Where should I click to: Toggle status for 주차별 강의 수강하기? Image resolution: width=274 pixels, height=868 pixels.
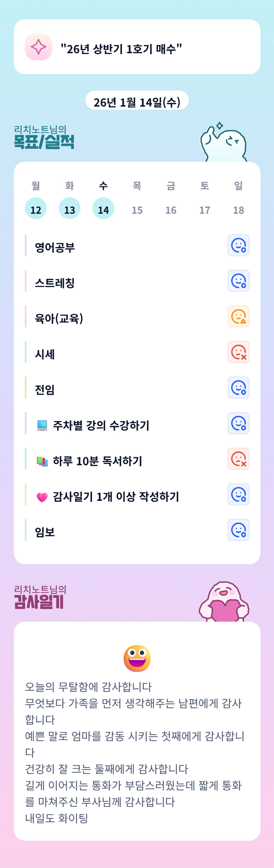coord(238,423)
